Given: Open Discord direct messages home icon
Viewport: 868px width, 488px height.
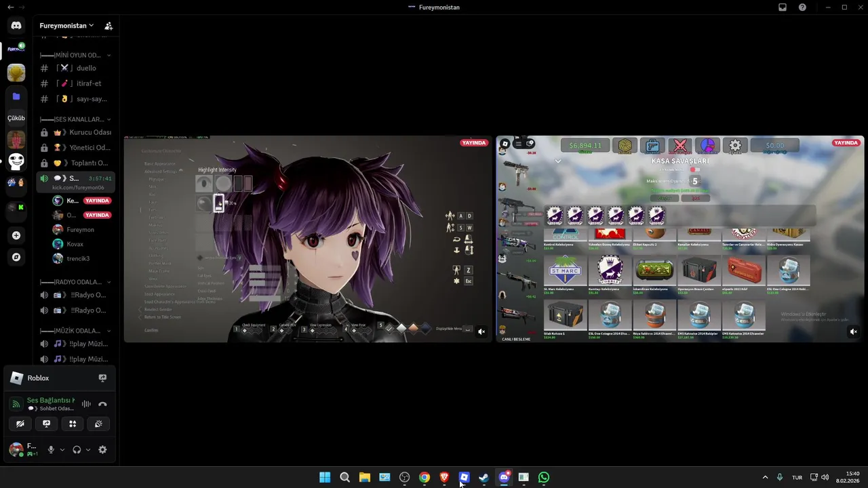Looking at the screenshot, I should (x=16, y=25).
